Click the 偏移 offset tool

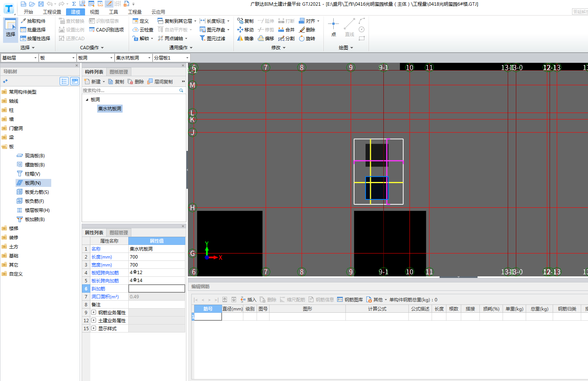tap(266, 38)
